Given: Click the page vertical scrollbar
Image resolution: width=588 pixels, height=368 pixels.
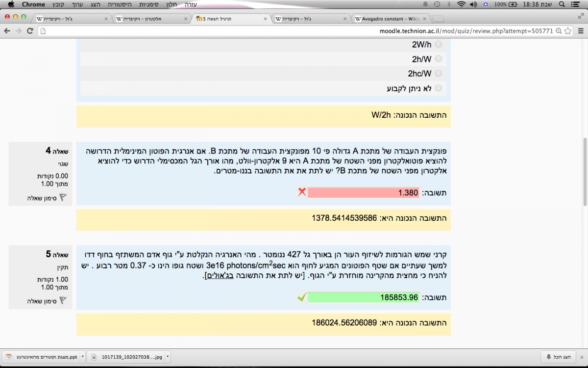Looking at the screenshot, I should [584, 172].
